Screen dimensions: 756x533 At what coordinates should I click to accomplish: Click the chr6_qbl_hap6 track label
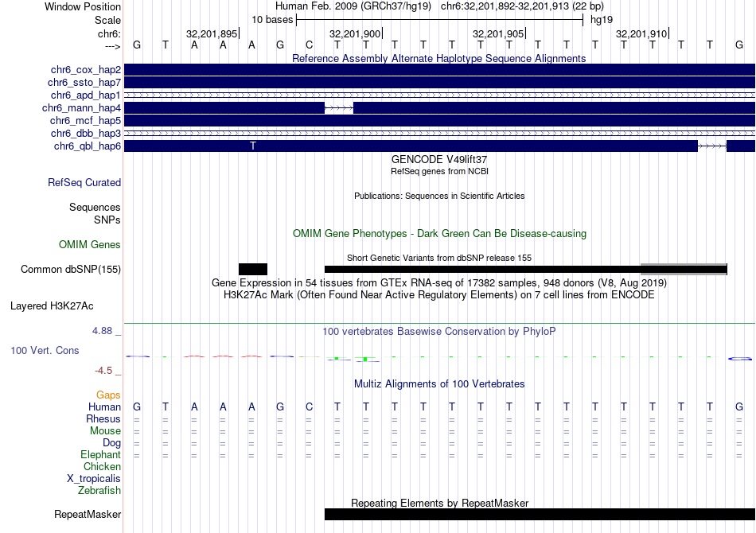(88, 146)
